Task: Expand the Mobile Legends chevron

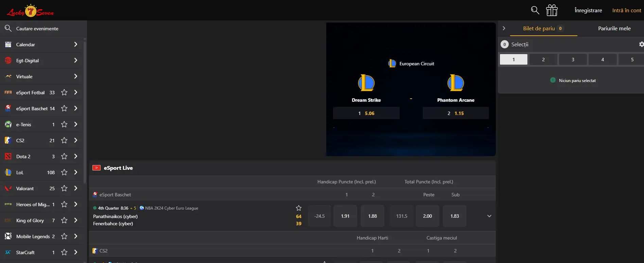Action: [x=75, y=236]
